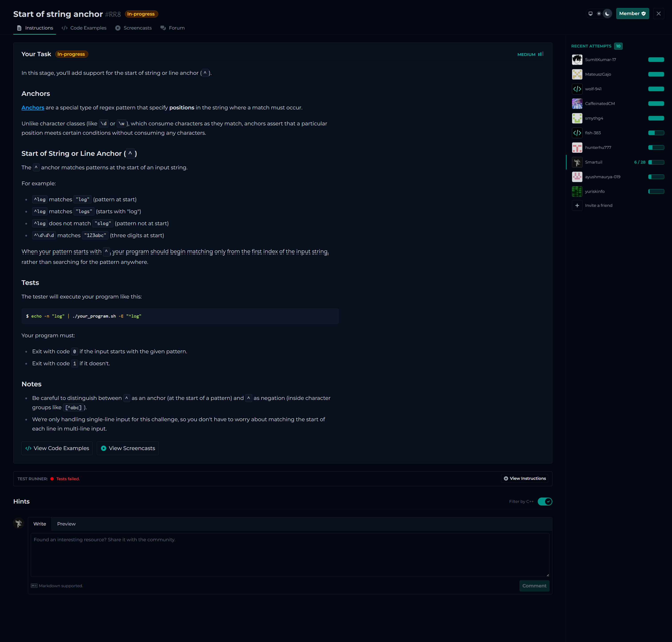Click the View Screencasts button
Image resolution: width=672 pixels, height=642 pixels.
[x=128, y=448]
